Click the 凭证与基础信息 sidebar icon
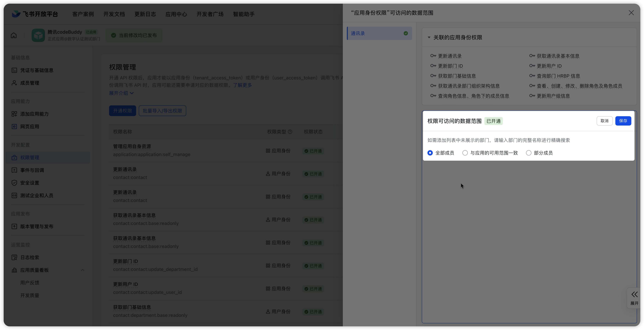 coord(14,70)
